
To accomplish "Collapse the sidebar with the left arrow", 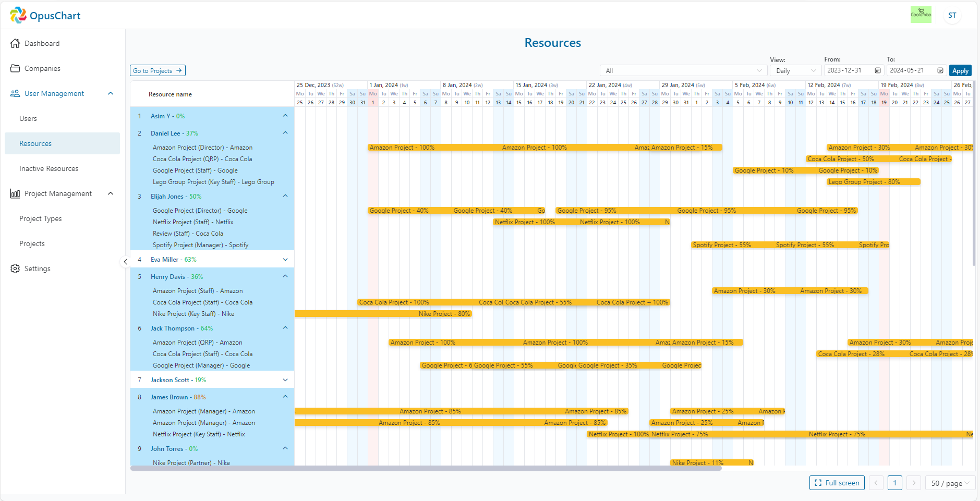I will click(126, 262).
